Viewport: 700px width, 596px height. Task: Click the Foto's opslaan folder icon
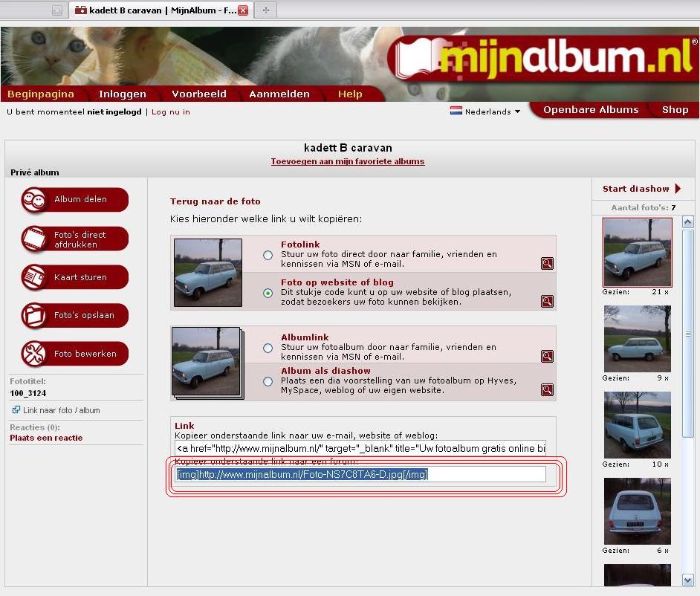pos(35,315)
